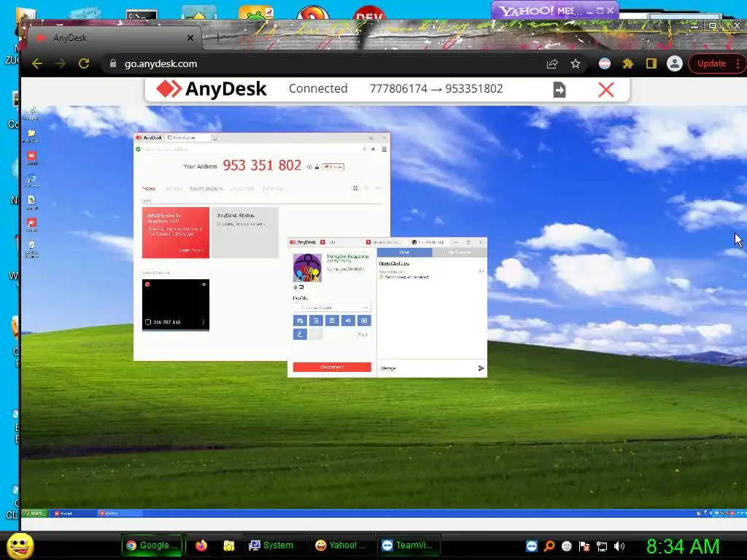Click the remote user's avatar picture

coord(307,268)
